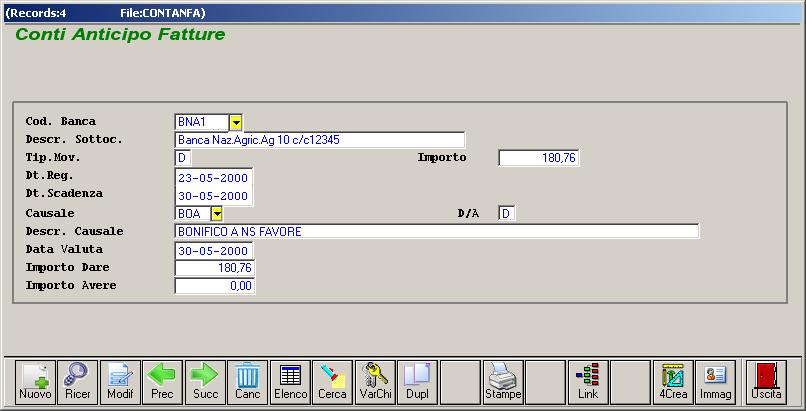
Task: Select the Importo Dare field
Action: click(x=215, y=268)
